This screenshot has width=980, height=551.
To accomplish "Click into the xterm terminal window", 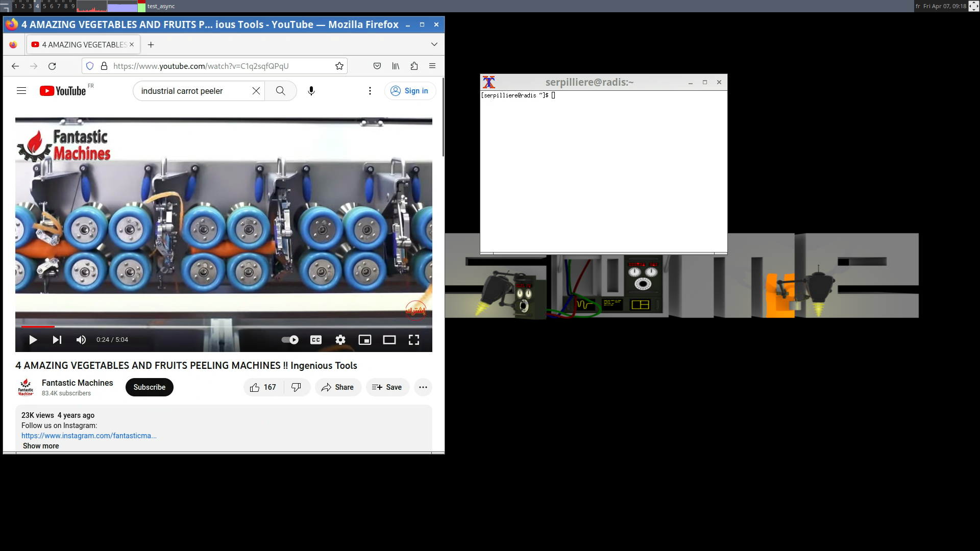I will coord(603,173).
